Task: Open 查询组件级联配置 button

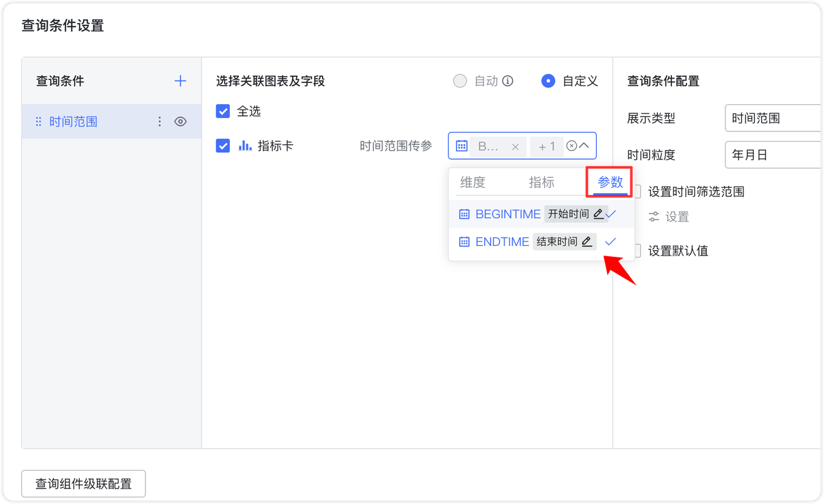Action: coord(84,484)
